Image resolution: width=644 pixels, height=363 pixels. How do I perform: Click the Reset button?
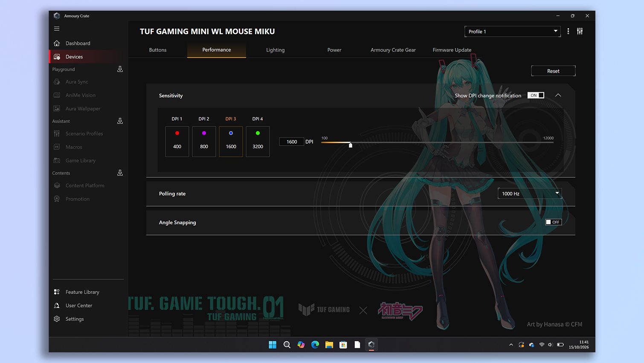click(x=553, y=71)
